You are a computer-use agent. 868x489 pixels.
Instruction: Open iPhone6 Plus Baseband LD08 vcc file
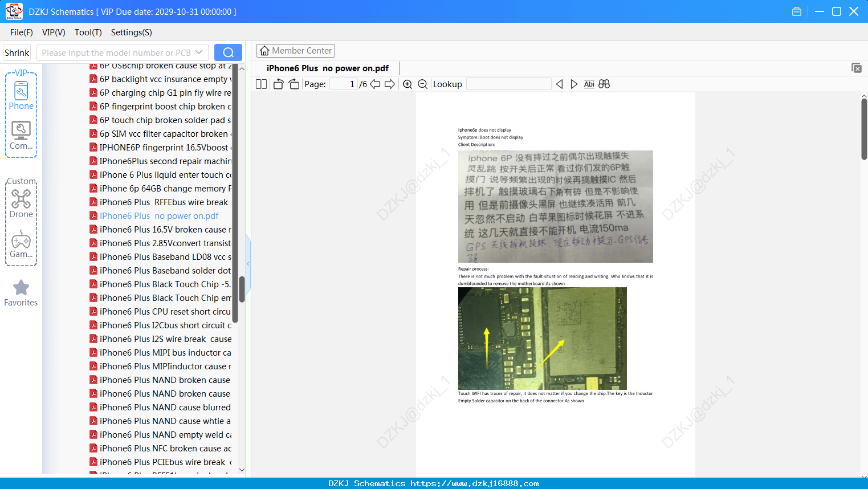(165, 257)
